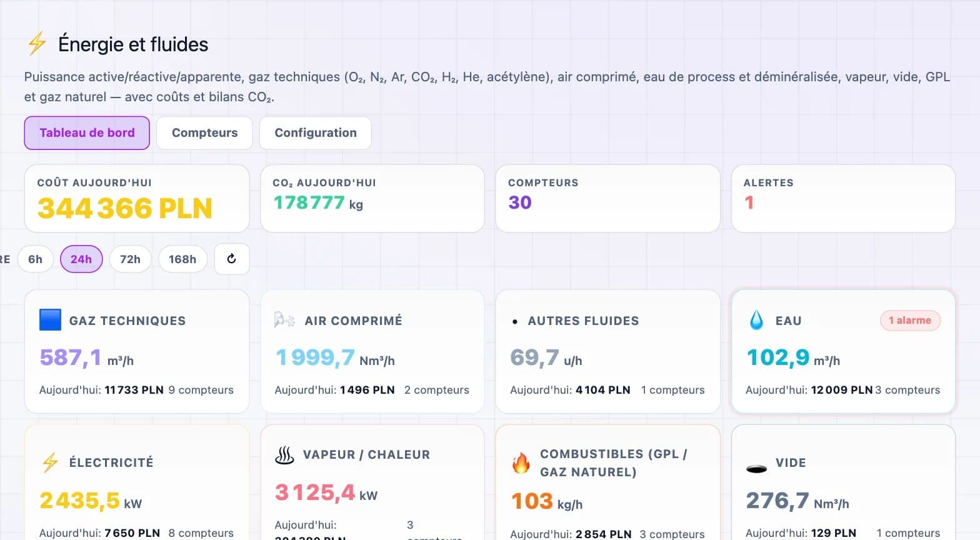Click the 2 435,5 kW value
Viewport: 980px width, 540px height.
(91, 501)
